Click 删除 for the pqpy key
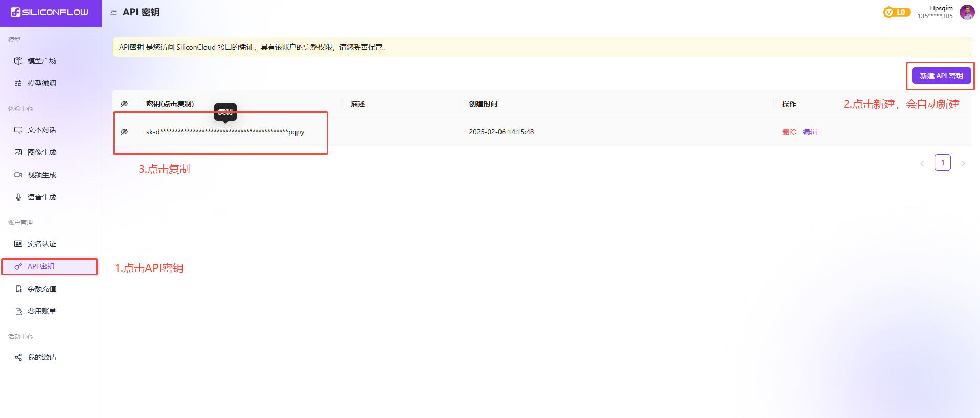 coord(789,132)
